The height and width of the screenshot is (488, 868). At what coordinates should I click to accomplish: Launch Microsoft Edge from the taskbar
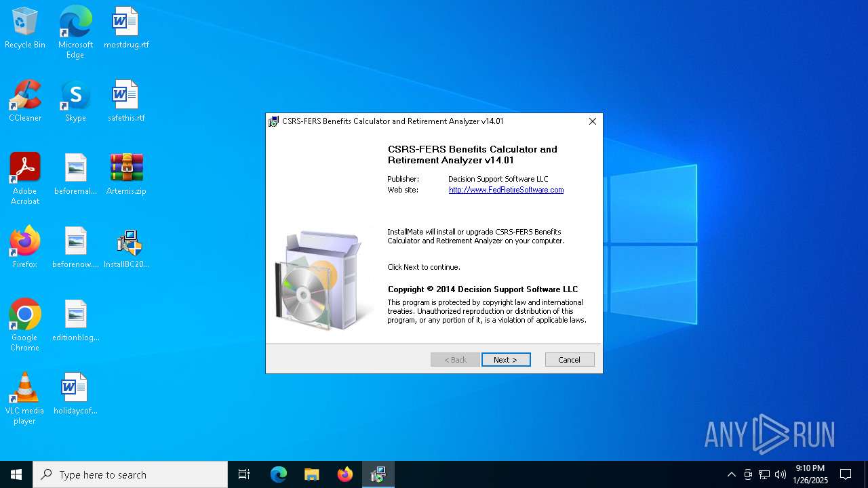tap(279, 474)
